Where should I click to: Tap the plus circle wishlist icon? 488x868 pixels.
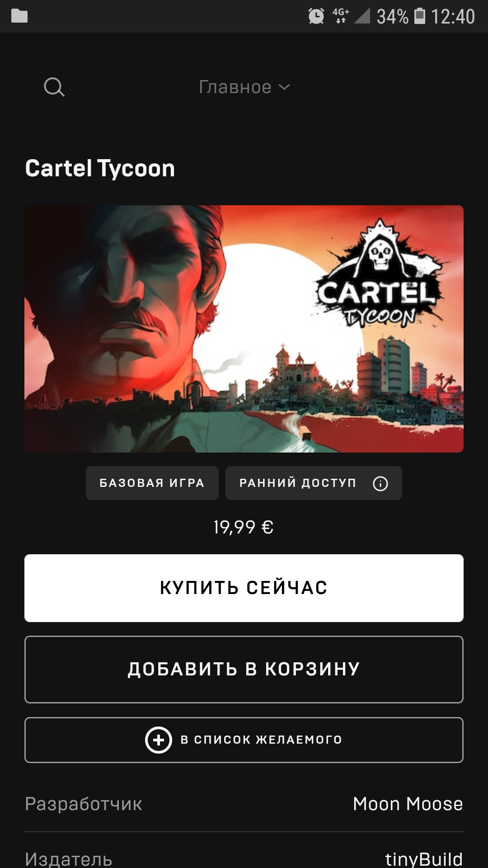(x=158, y=740)
